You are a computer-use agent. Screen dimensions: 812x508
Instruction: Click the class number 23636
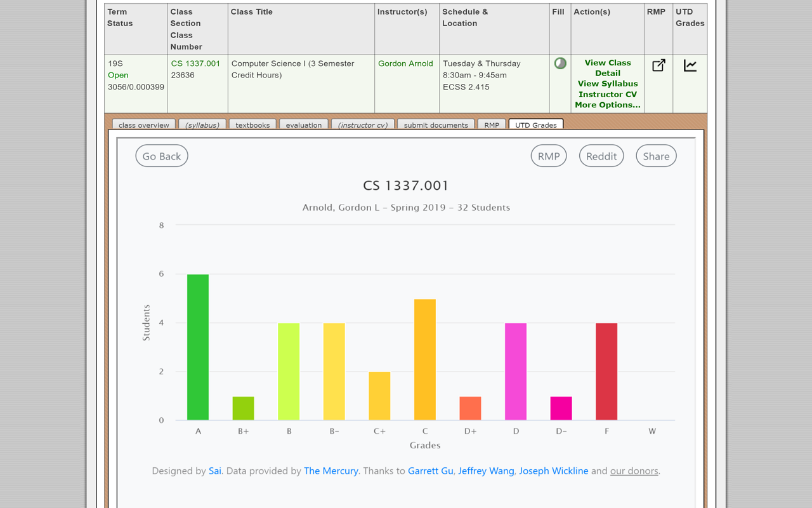pyautogui.click(x=183, y=75)
